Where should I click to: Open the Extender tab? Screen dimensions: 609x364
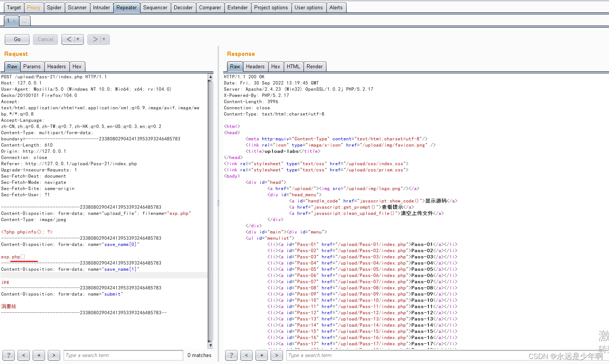238,7
